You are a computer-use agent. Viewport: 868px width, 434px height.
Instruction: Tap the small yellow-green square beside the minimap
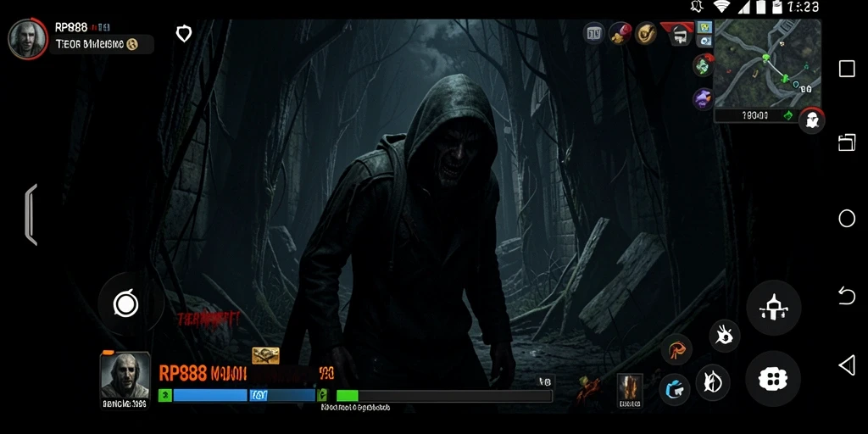[x=704, y=26]
